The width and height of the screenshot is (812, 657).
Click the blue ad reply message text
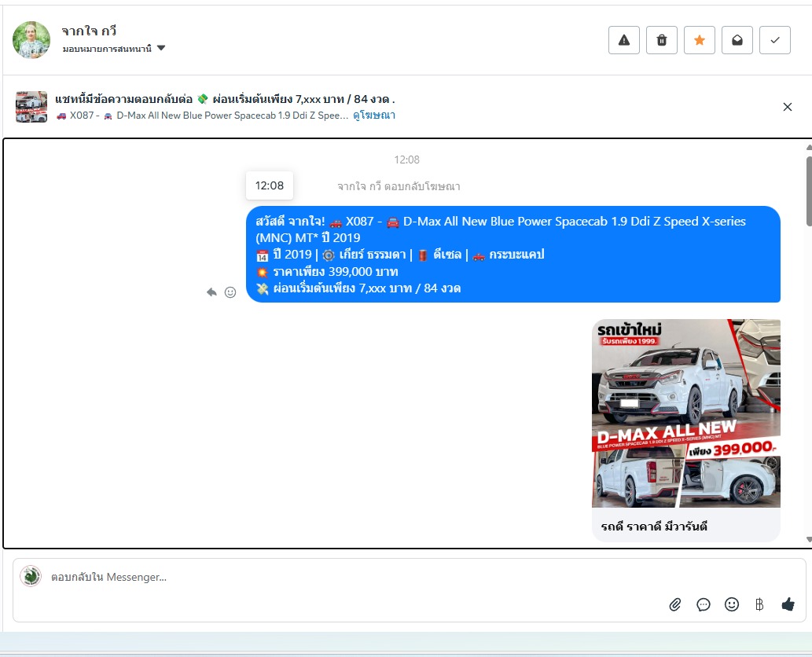[x=513, y=254]
